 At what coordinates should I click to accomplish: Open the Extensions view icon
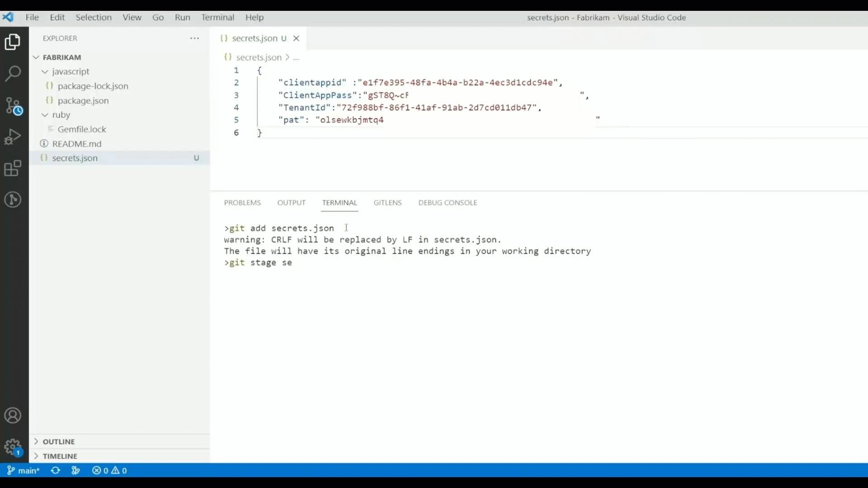(x=13, y=168)
